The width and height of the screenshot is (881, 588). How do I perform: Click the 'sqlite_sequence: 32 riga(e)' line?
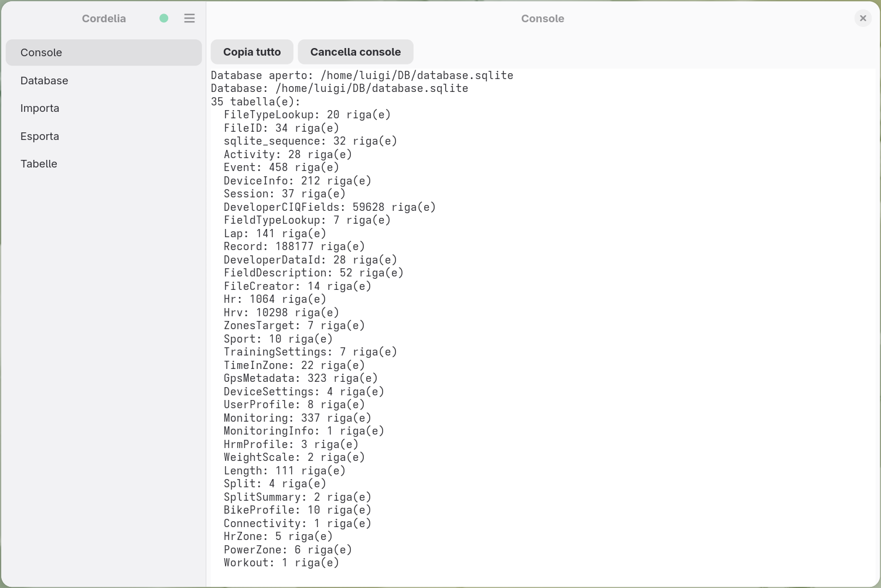pyautogui.click(x=310, y=141)
